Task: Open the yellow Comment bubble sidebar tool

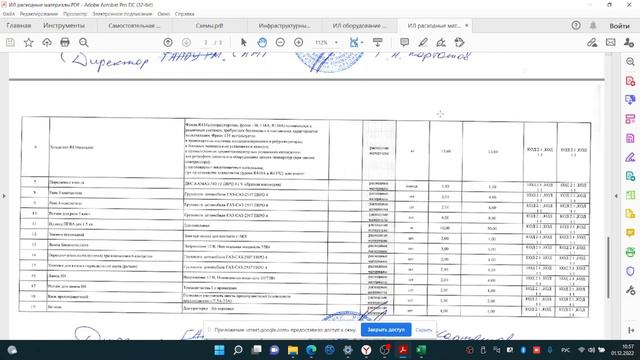Action: click(630, 233)
